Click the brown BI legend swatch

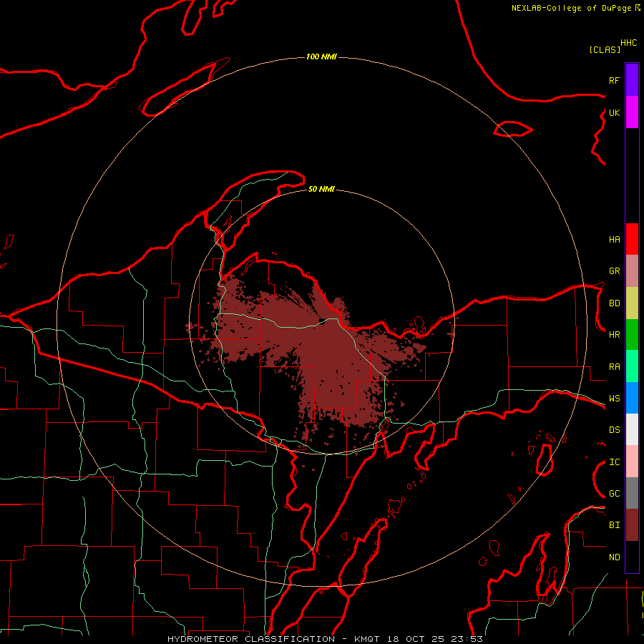pos(632,525)
